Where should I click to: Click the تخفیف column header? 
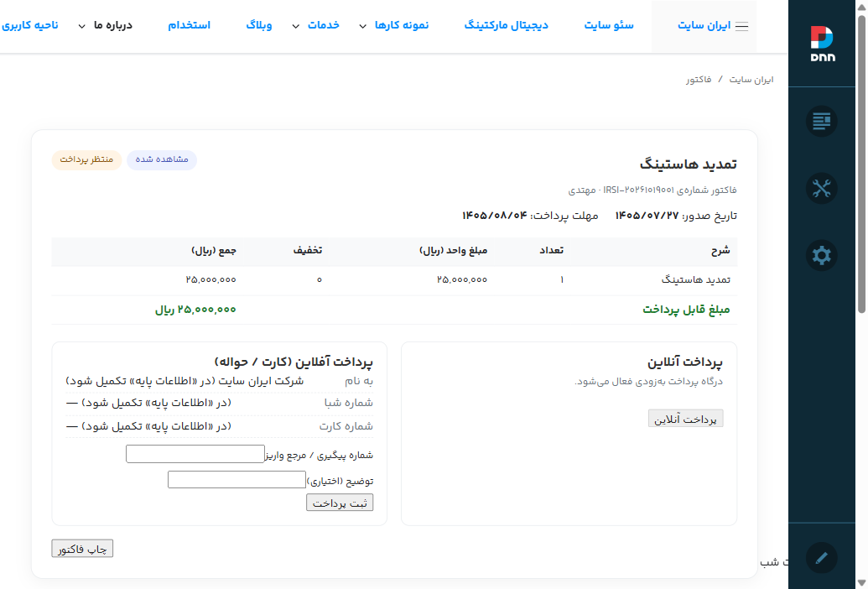[x=308, y=251]
